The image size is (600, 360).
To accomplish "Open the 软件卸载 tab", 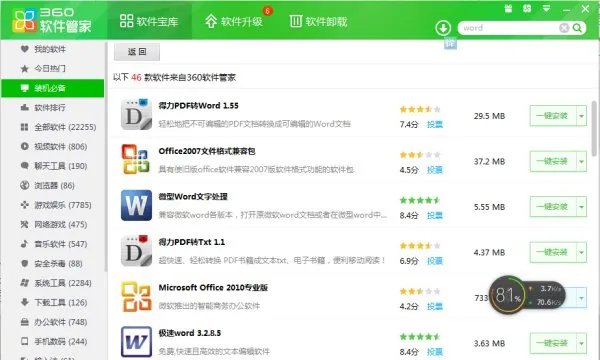I will tap(318, 21).
